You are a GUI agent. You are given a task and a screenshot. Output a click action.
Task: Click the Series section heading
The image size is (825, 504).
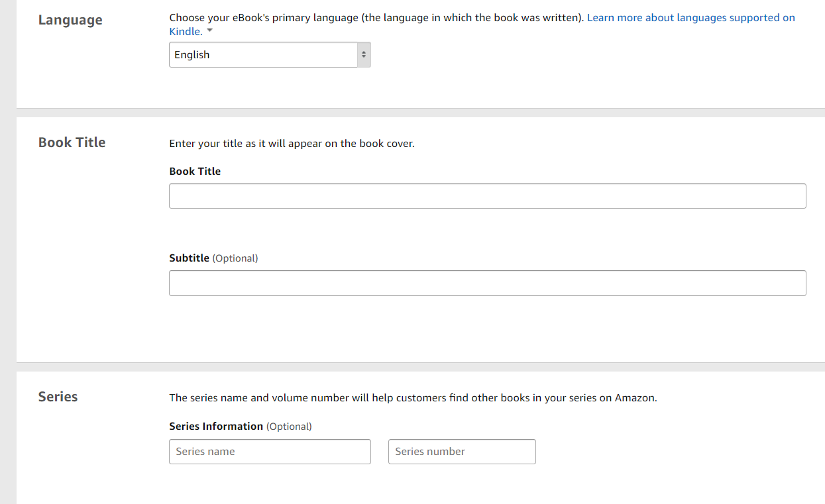click(x=58, y=397)
